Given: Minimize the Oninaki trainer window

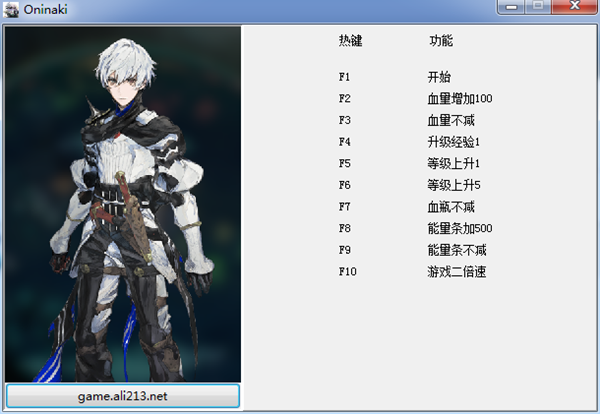Looking at the screenshot, I should tap(514, 7).
